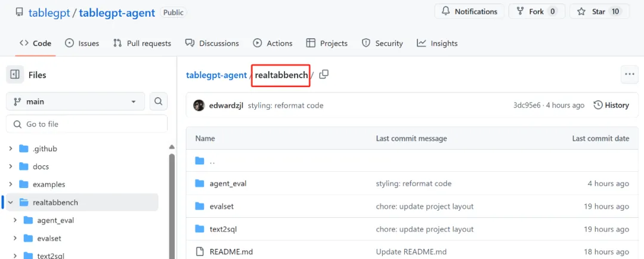Select agent_eval in the file tree
The image size is (644, 259).
pos(55,220)
